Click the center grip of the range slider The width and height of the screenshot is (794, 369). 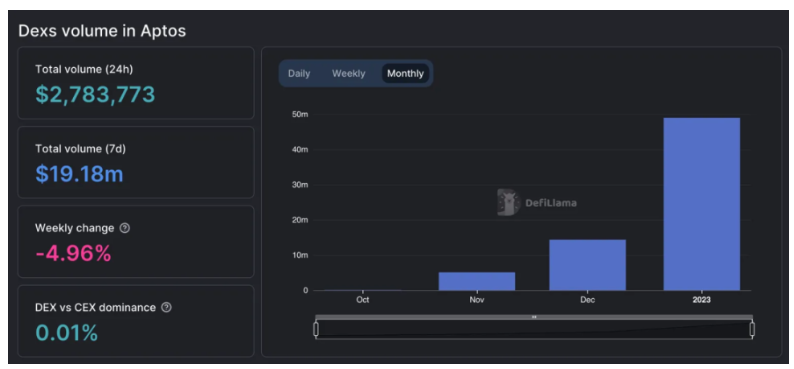tap(534, 317)
